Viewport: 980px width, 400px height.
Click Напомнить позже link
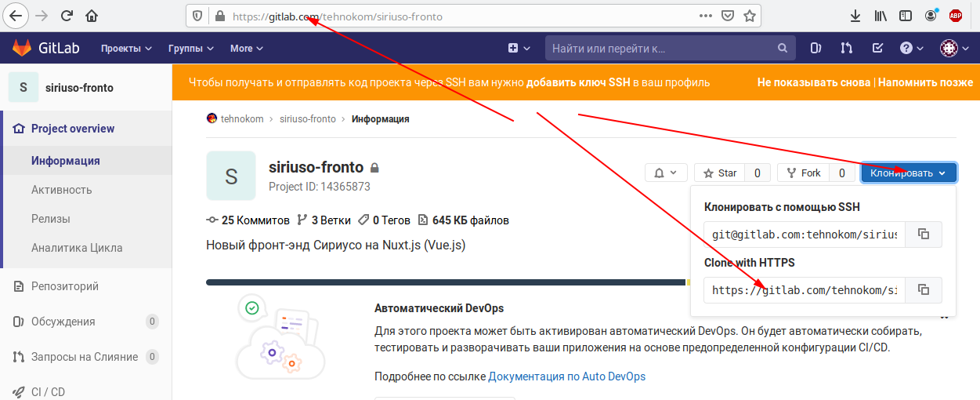point(926,82)
